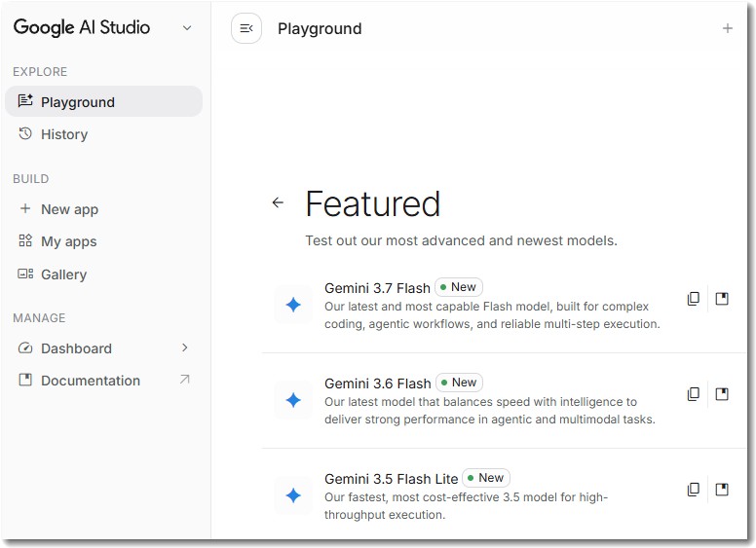The height and width of the screenshot is (548, 756).
Task: Open Playground in the sidebar
Action: [x=103, y=101]
